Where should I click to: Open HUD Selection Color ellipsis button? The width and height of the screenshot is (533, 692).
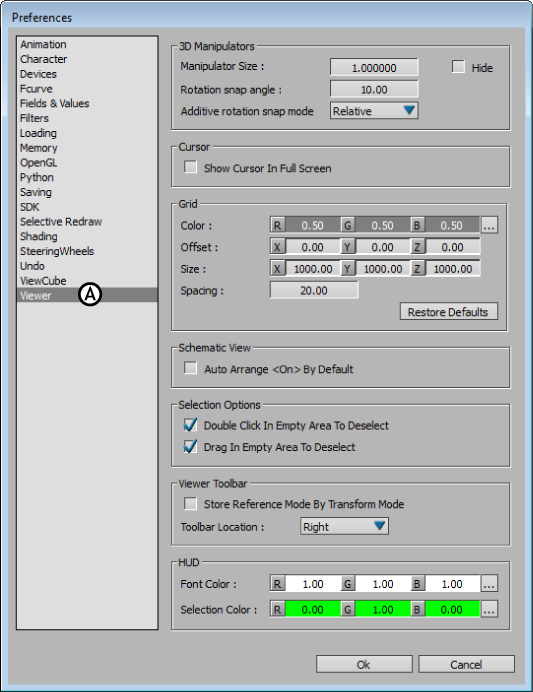(x=489, y=609)
